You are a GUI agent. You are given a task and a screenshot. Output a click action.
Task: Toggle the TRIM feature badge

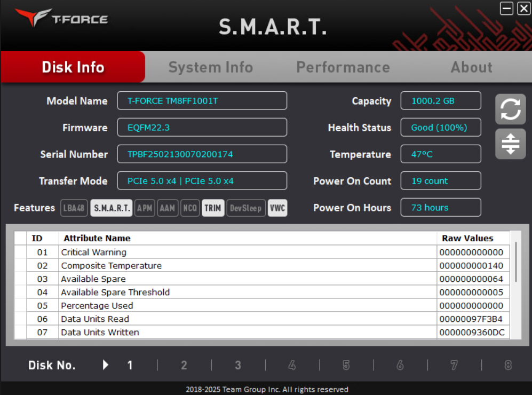213,208
